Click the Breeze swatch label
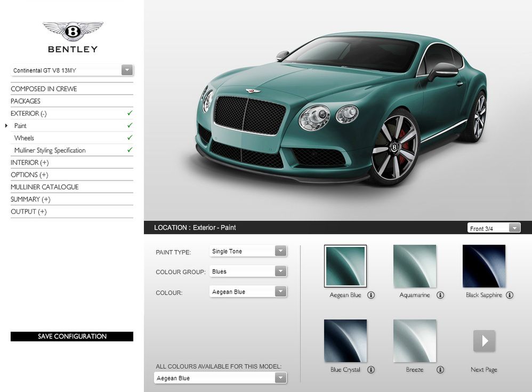 415,370
